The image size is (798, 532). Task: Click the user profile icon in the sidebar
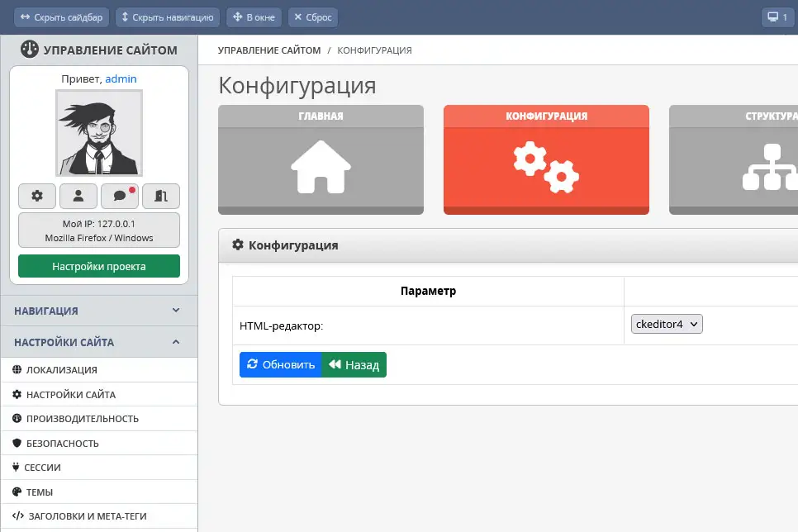pyautogui.click(x=78, y=196)
